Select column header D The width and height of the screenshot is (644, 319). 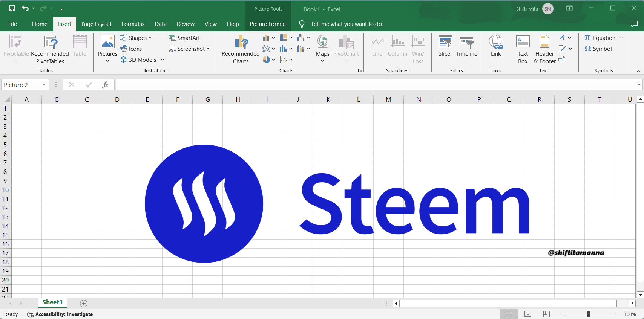click(x=117, y=99)
